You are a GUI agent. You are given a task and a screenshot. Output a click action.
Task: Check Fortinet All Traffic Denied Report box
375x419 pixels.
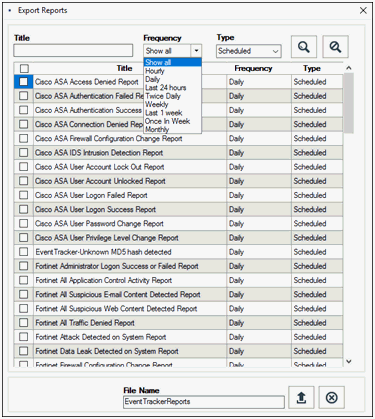pos(23,323)
